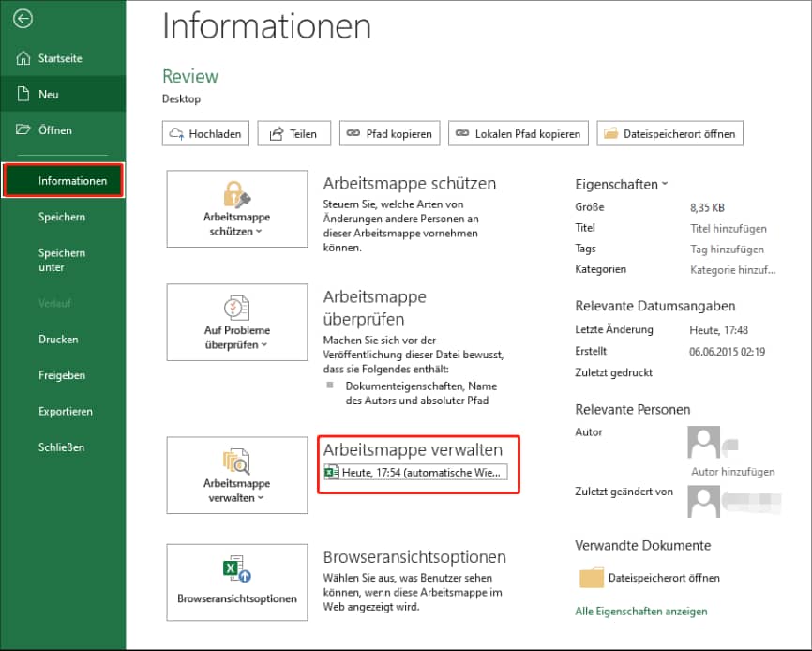
Task: Open the Auf Probleme überprüfen dropdown button
Action: (x=236, y=322)
